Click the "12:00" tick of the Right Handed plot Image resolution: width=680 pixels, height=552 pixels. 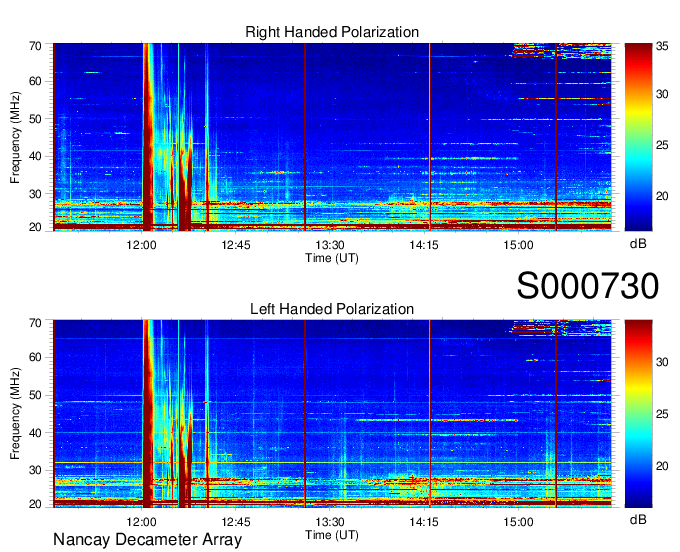(x=142, y=245)
